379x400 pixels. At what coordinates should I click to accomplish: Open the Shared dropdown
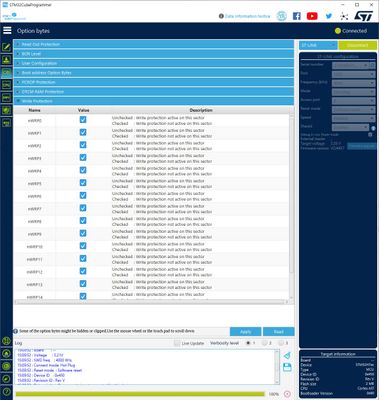pos(350,127)
